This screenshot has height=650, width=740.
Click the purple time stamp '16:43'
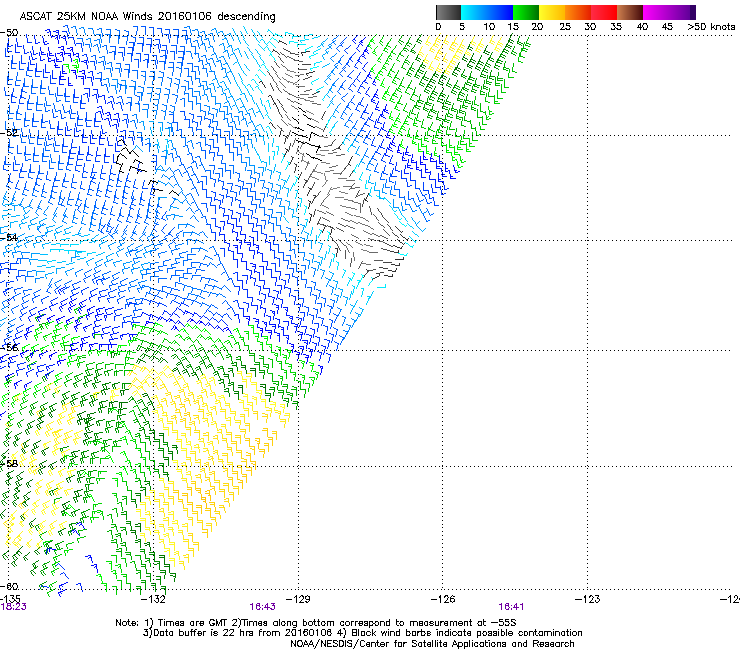tap(262, 607)
